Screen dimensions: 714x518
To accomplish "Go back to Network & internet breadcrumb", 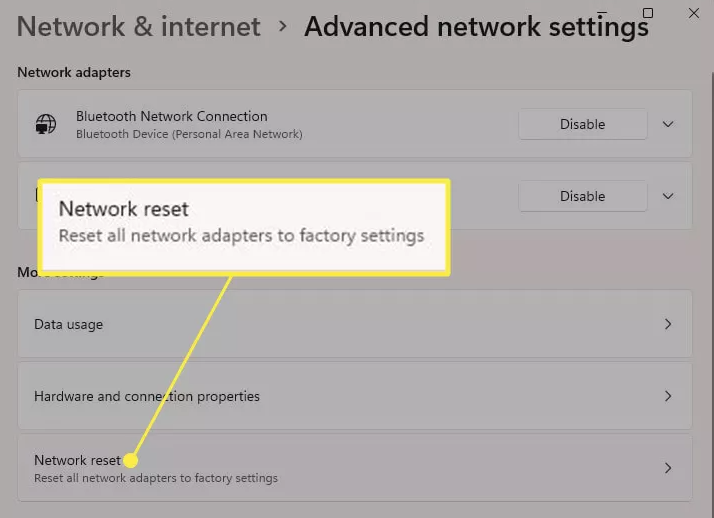I will click(139, 26).
